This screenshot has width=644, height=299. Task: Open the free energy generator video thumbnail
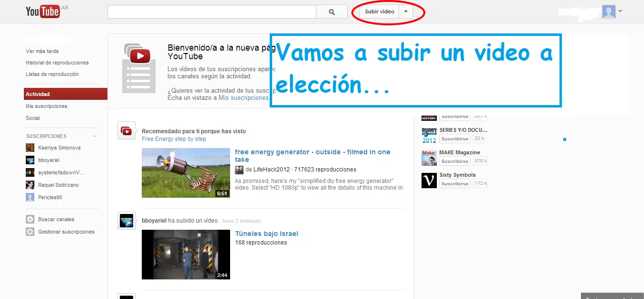[186, 173]
